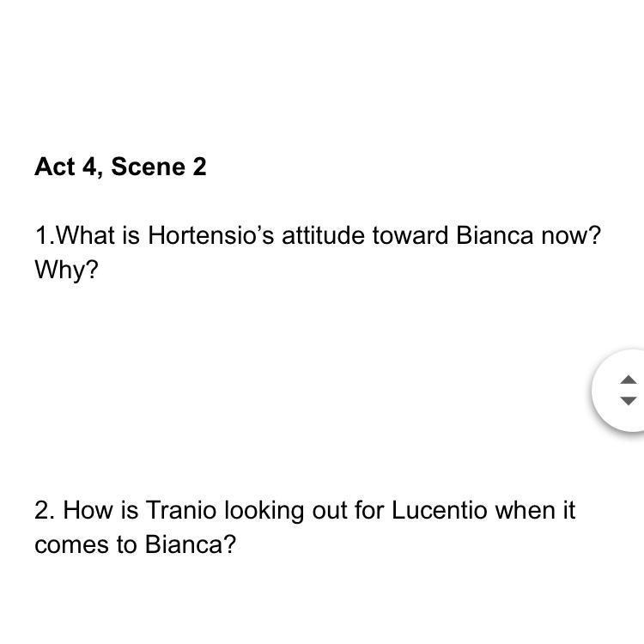The height and width of the screenshot is (644, 644).
Task: Place cursor in the Act 4, Scene 2 heading
Action: [x=120, y=167]
